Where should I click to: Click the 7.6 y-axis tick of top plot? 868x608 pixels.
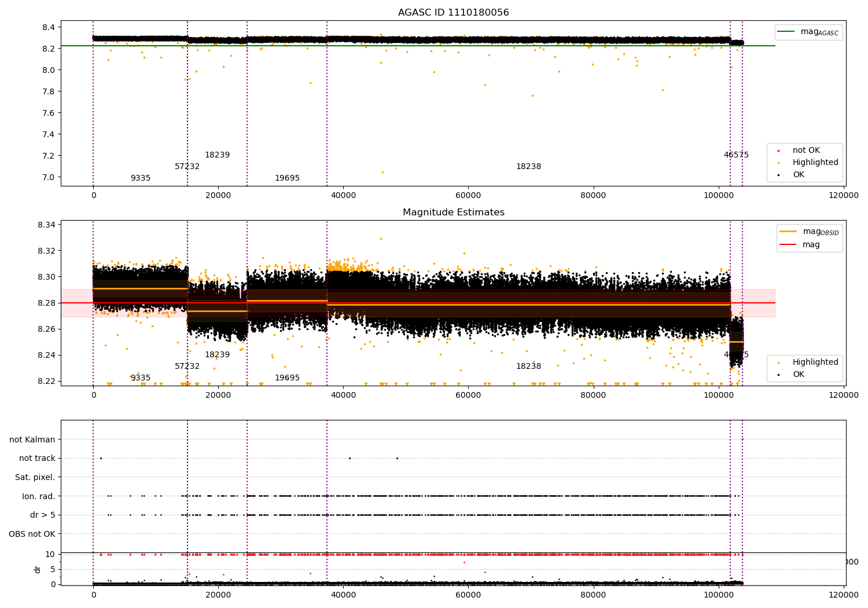tap(49, 113)
